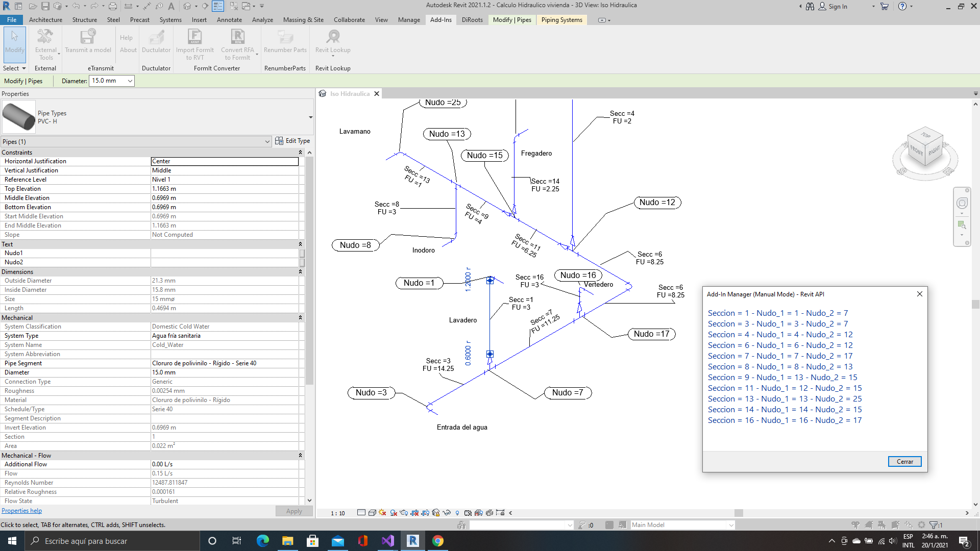Select the Text tool in Quick Access toolbar
This screenshot has width=980, height=551.
click(171, 6)
